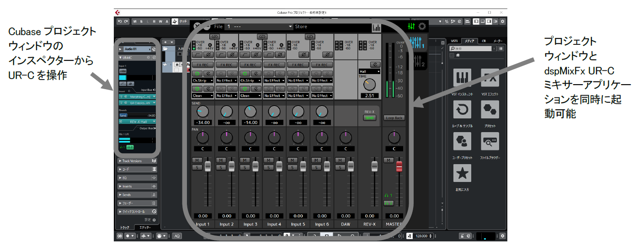Invert phase on Input 5 channel
This screenshot has width=644, height=251.
tap(303, 54)
